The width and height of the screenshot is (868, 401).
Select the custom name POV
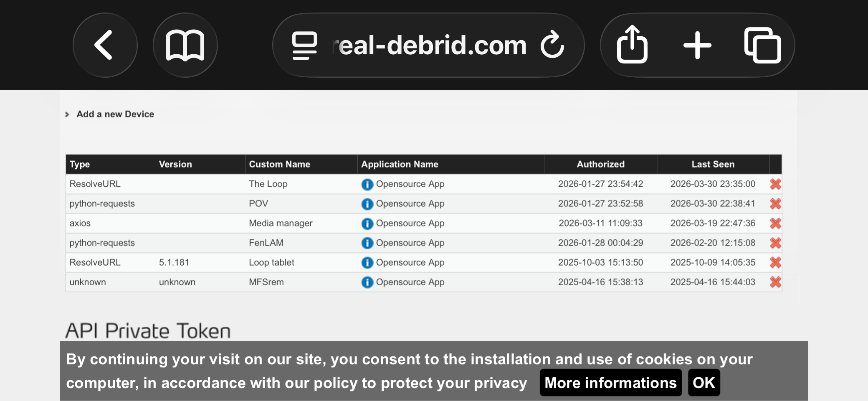click(x=258, y=203)
